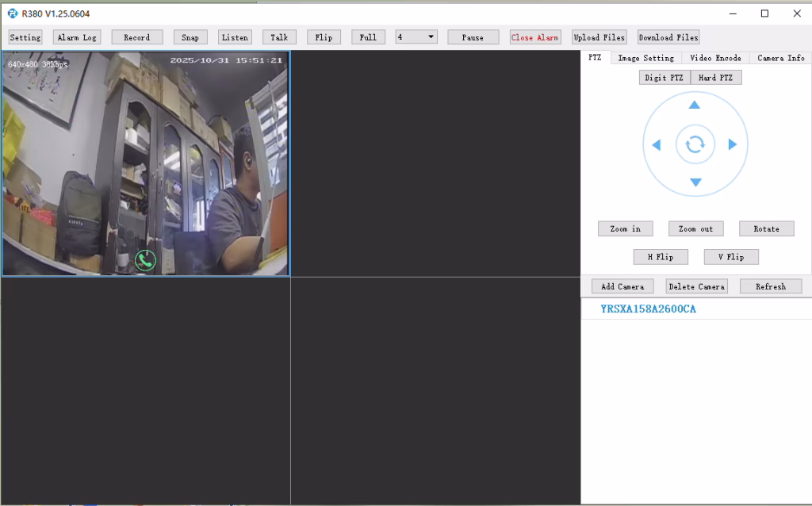Open Download Files
The width and height of the screenshot is (812, 506).
click(x=667, y=36)
